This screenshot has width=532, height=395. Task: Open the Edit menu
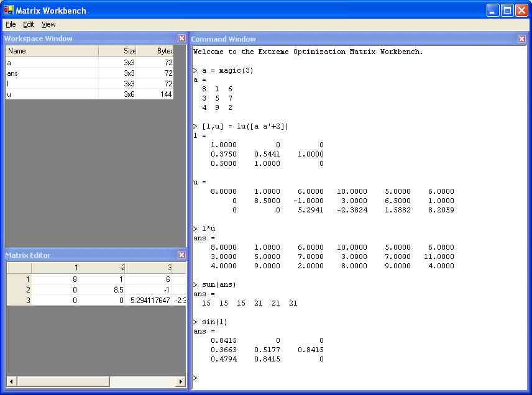click(x=29, y=24)
